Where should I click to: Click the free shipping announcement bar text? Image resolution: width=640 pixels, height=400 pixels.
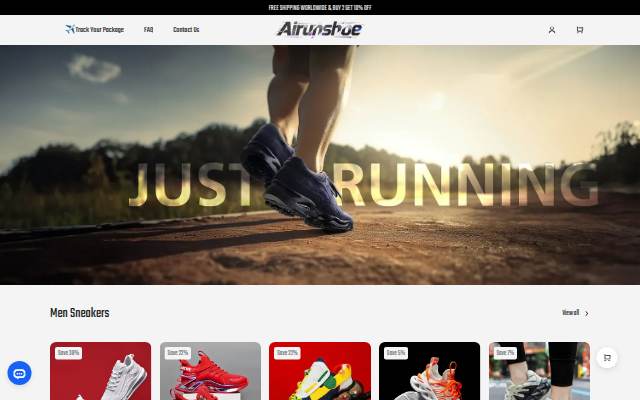pos(320,8)
